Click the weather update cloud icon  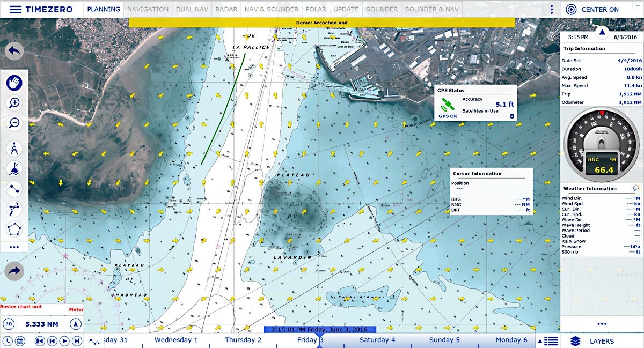(x=636, y=188)
